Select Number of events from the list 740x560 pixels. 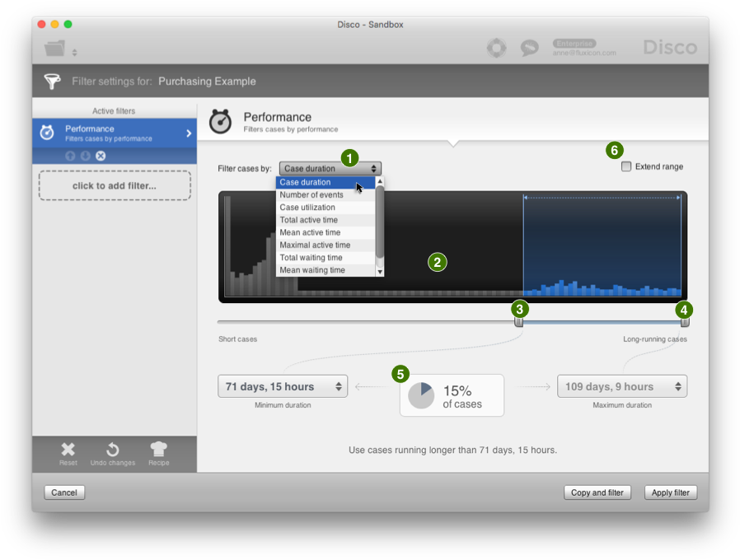tap(311, 195)
